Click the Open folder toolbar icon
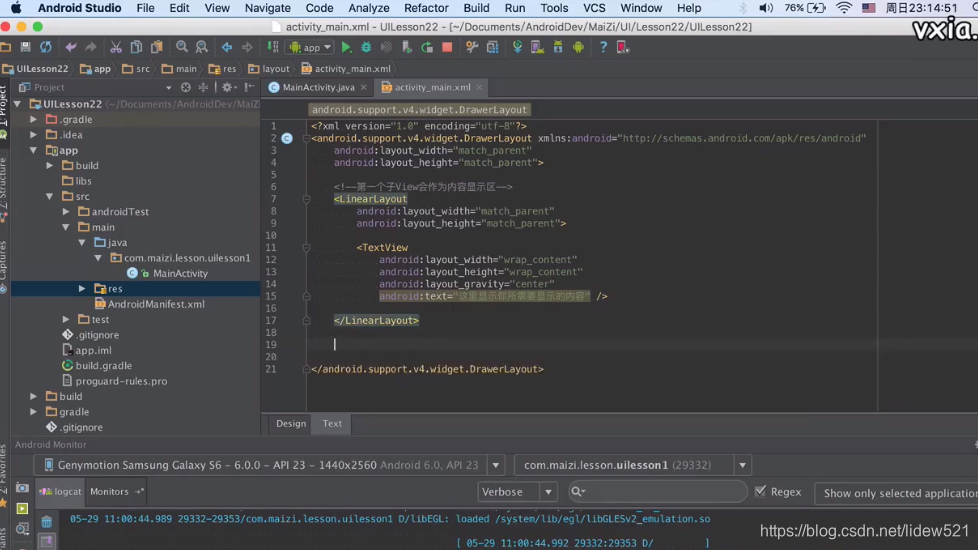 tap(6, 47)
